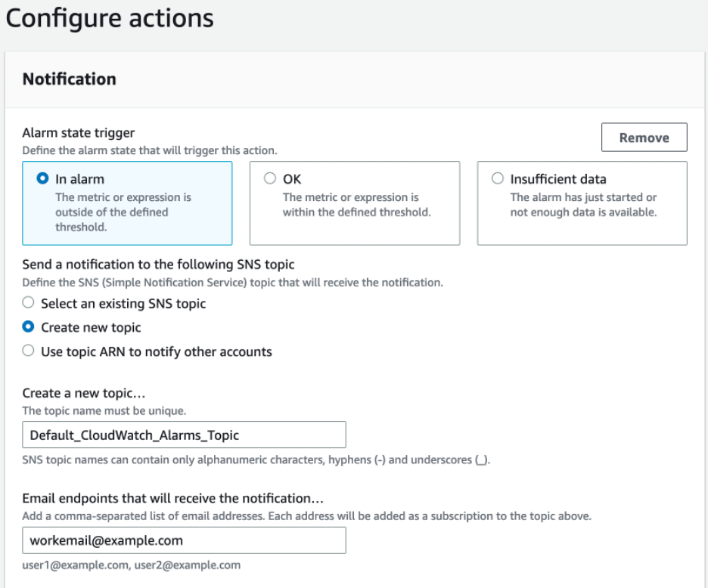Click the "In alarm" option card
This screenshot has height=588, width=708.
coord(127,203)
